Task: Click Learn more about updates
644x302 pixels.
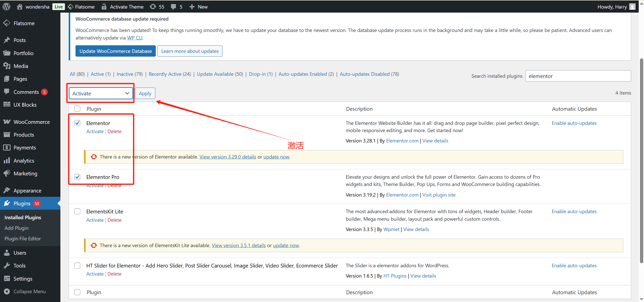Action: pos(190,51)
